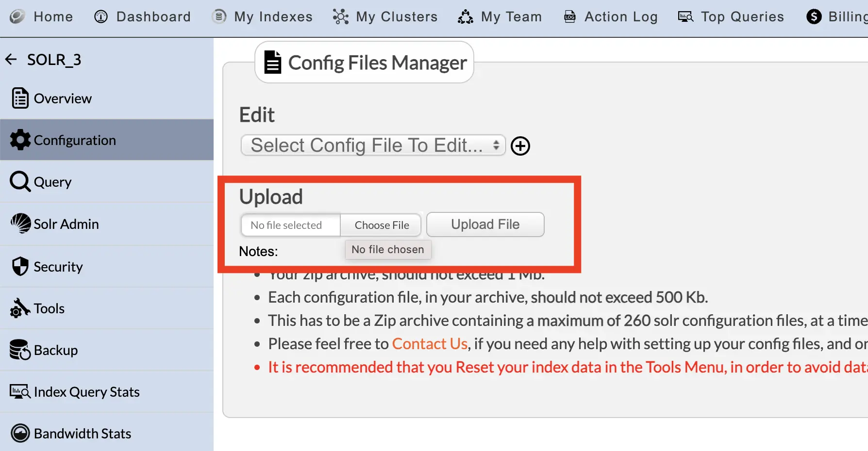Click the No file selected input field
This screenshot has height=451, width=868.
(x=290, y=225)
